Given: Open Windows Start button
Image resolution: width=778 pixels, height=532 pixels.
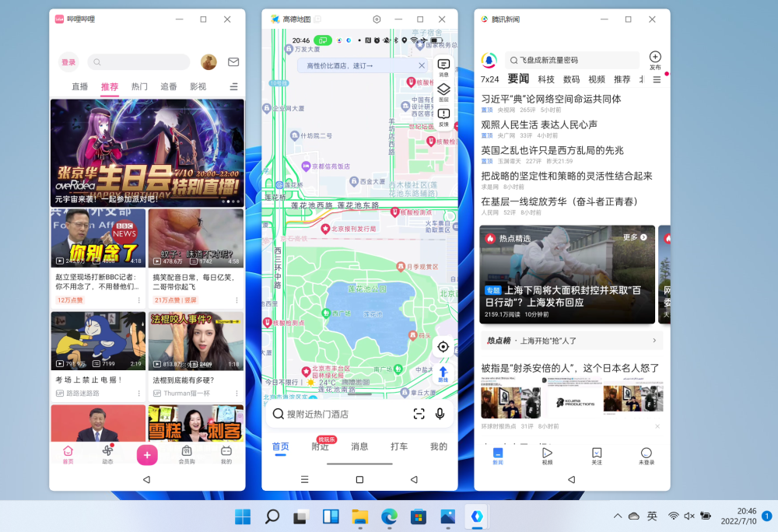Looking at the screenshot, I should 243,516.
